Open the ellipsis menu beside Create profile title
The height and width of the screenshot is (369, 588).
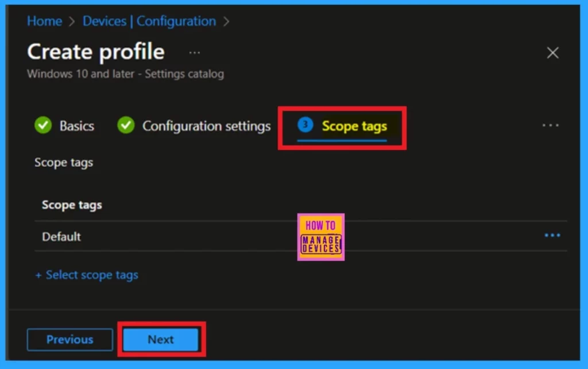(194, 52)
